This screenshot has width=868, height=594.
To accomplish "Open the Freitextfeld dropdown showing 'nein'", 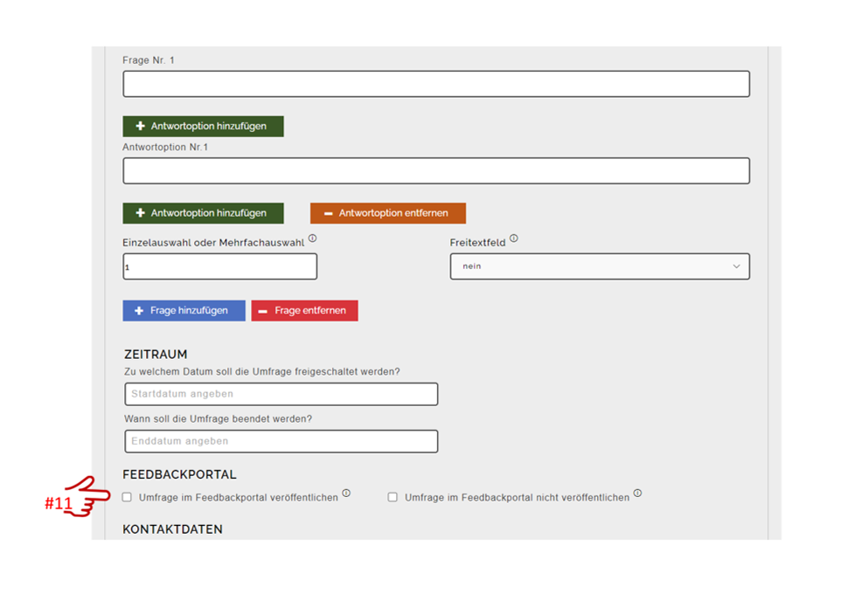I will (599, 266).
